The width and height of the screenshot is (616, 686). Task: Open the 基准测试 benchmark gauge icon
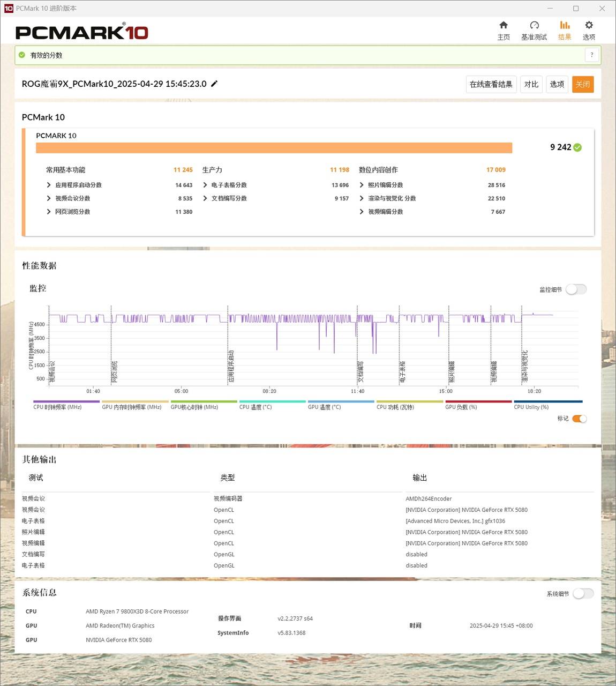(x=534, y=31)
